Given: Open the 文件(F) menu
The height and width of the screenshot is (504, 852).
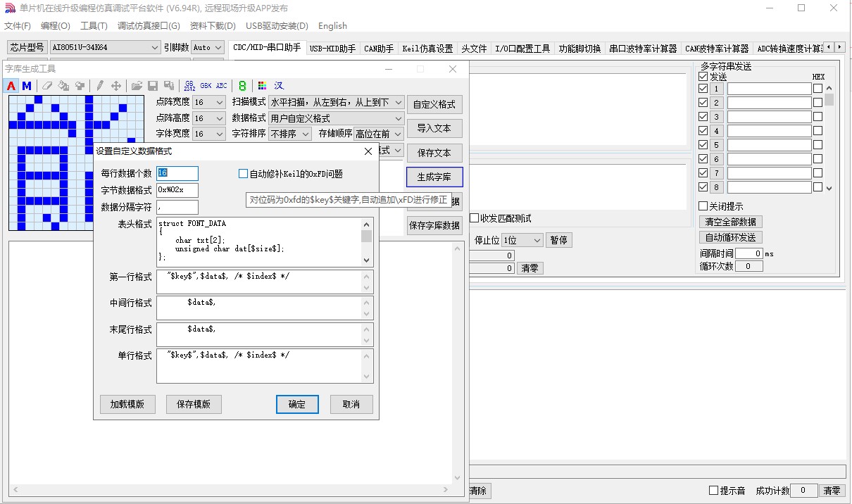Looking at the screenshot, I should [x=18, y=26].
